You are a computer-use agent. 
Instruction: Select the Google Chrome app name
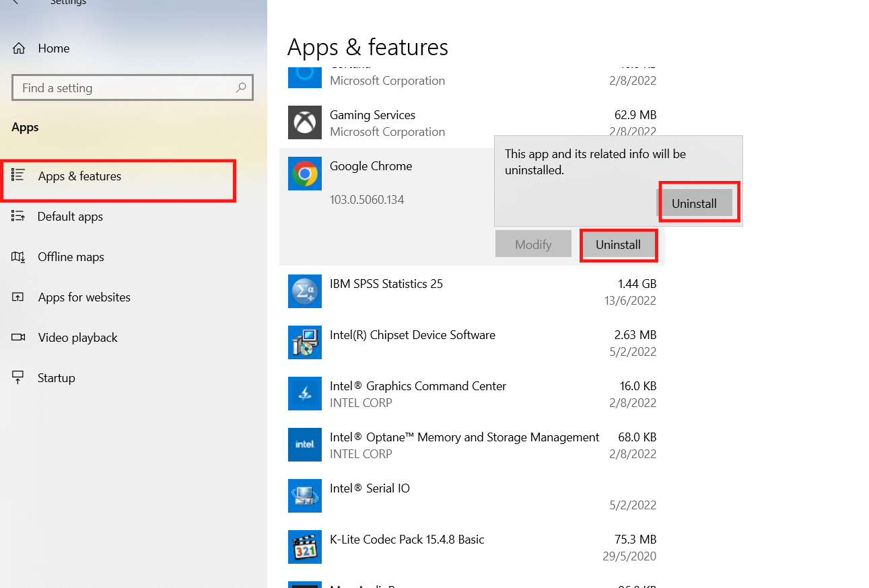pyautogui.click(x=371, y=166)
